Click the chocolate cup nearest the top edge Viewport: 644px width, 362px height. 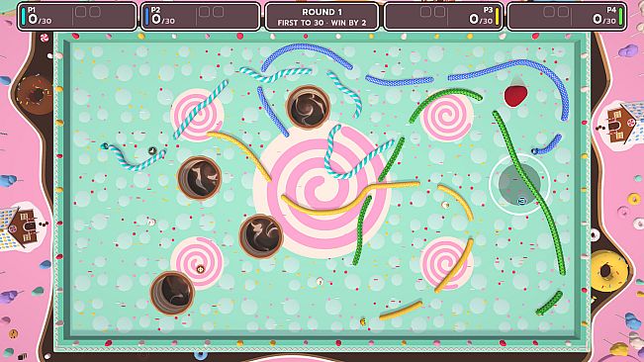(308, 107)
